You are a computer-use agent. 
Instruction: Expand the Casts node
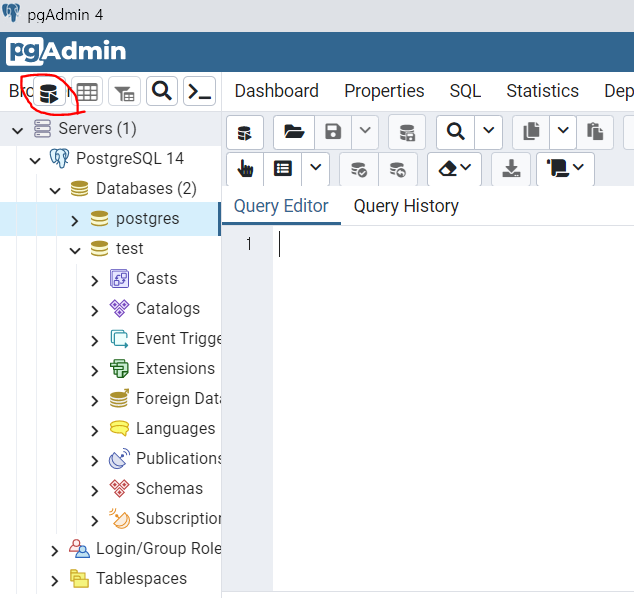[95, 280]
